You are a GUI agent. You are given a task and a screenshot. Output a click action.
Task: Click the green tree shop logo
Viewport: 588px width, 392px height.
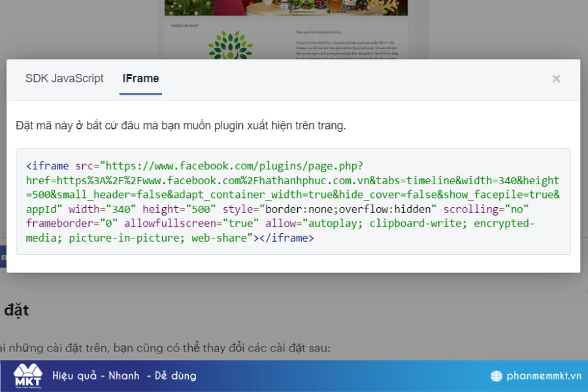[x=229, y=46]
